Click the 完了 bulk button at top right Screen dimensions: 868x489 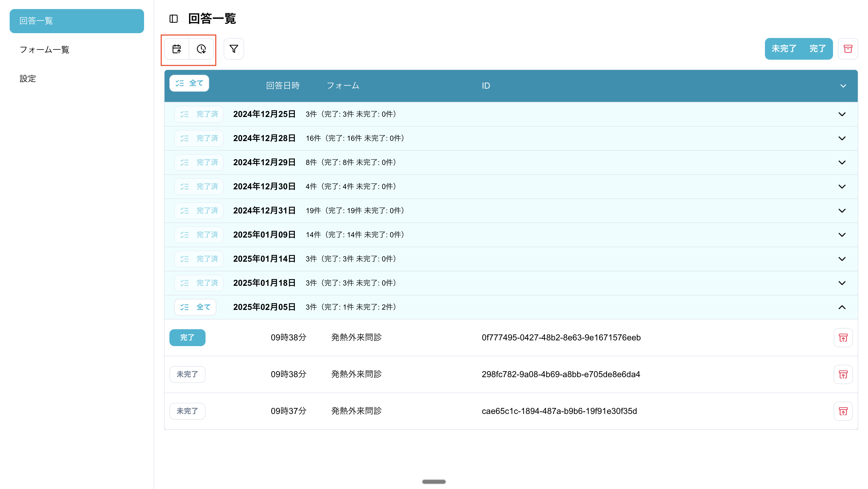click(x=817, y=49)
